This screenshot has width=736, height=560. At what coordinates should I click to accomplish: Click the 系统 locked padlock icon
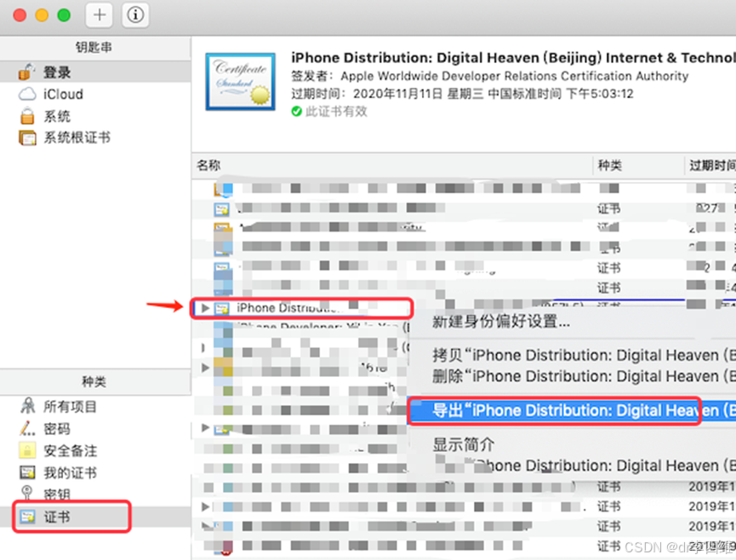pos(27,116)
